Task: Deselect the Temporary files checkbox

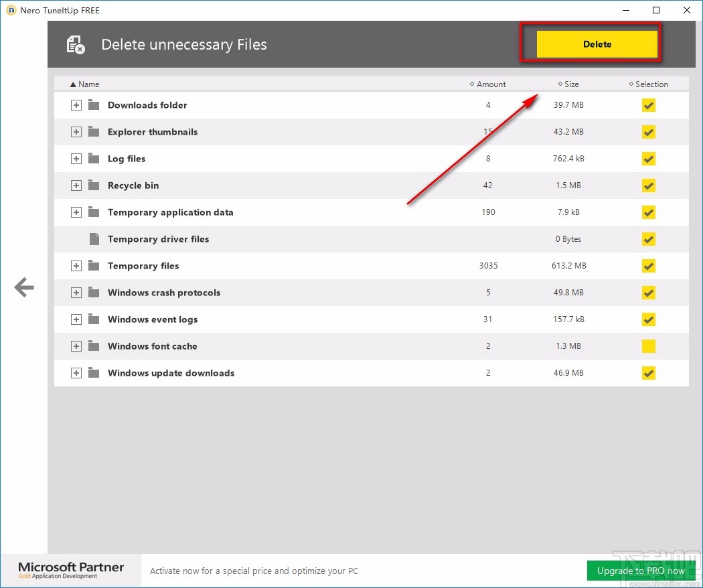Action: pos(648,266)
